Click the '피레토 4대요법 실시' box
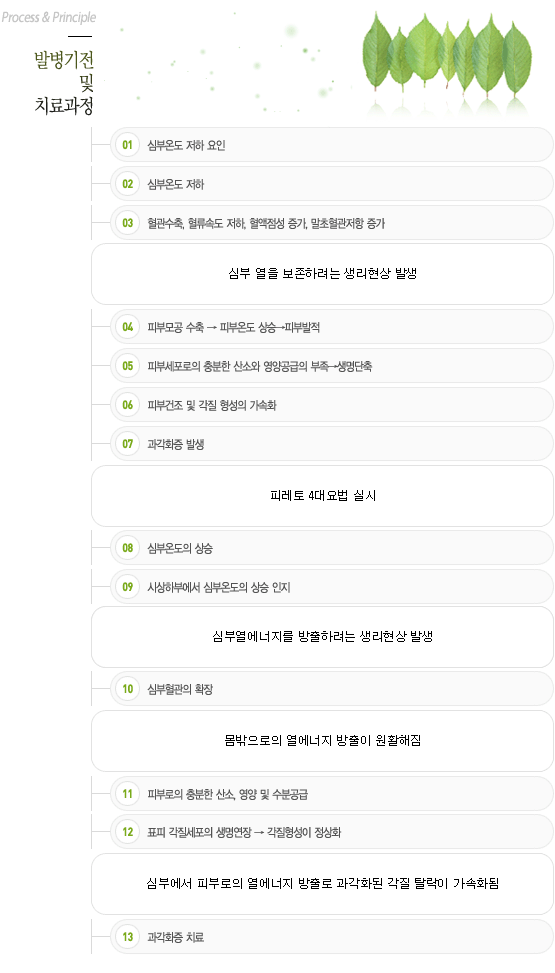Screen dimensions: 555x973 click(x=322, y=496)
